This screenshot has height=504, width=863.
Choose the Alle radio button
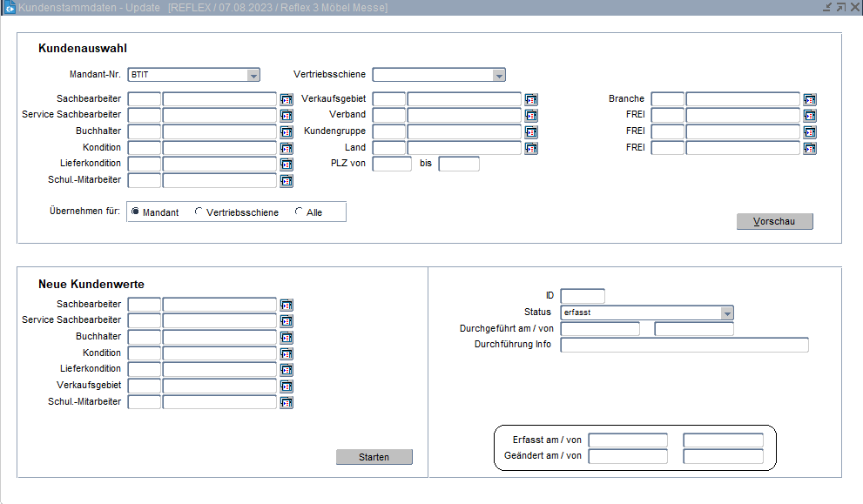pos(300,212)
